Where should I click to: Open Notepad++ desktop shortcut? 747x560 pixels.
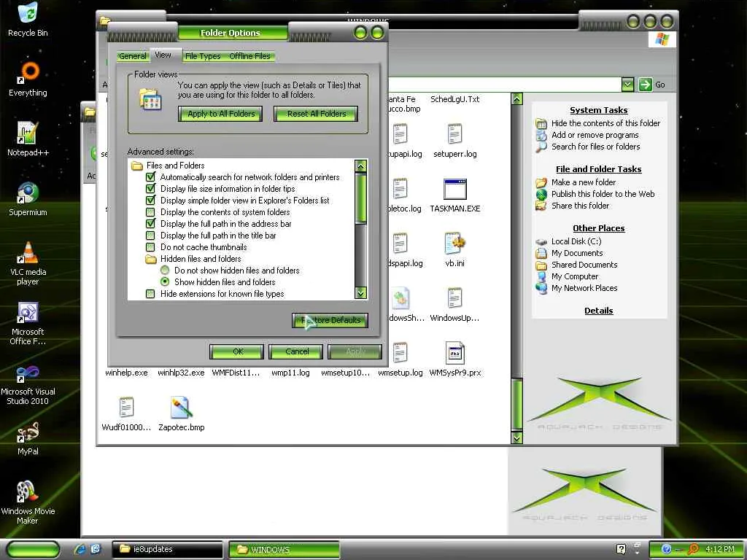point(27,133)
